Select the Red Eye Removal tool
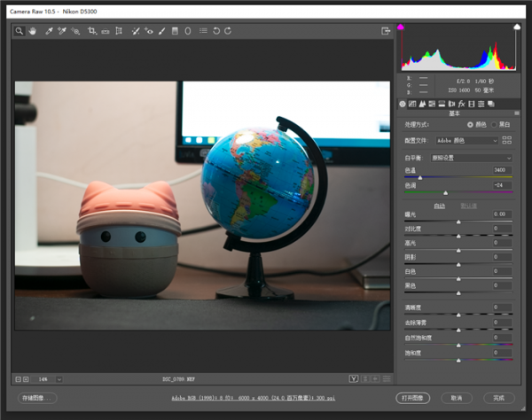532x420 pixels. coord(149,31)
